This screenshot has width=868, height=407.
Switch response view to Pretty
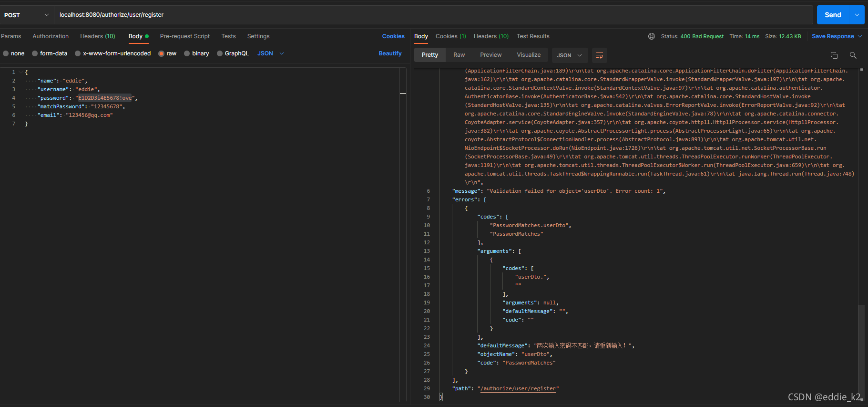click(x=430, y=55)
